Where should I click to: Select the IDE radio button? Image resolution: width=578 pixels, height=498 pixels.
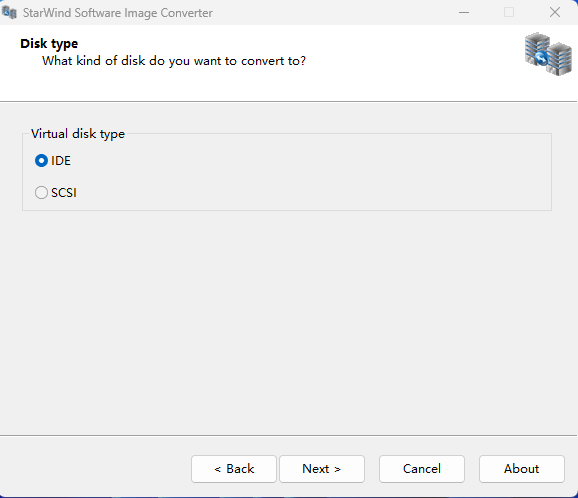point(41,161)
